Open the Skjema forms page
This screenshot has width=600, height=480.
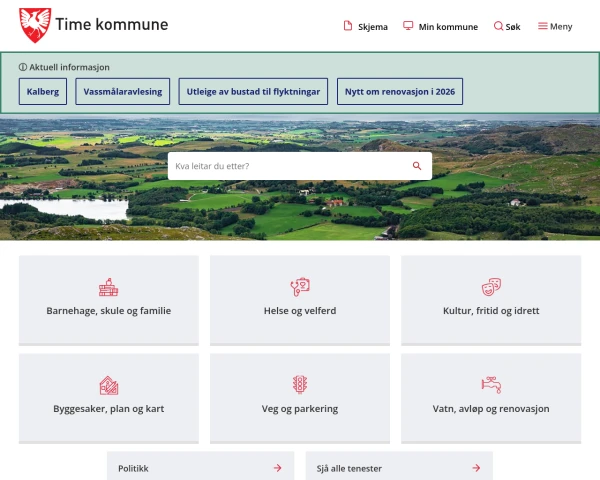(x=365, y=27)
